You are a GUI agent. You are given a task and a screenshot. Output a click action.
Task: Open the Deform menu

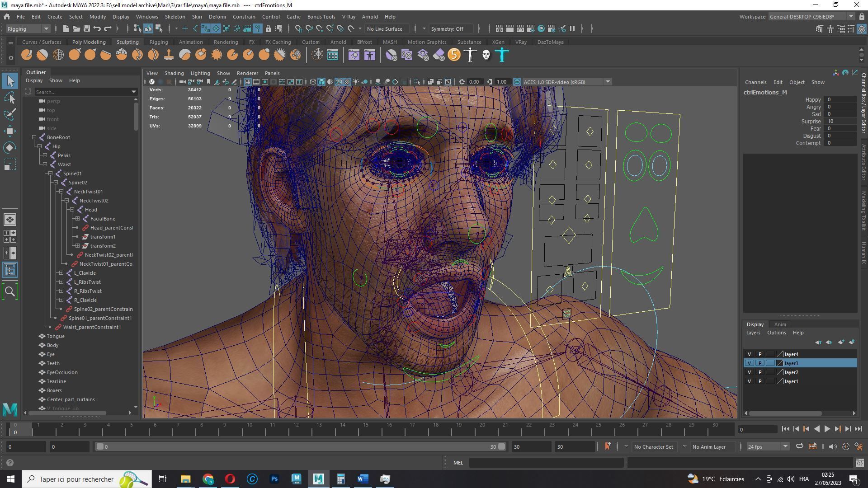217,17
